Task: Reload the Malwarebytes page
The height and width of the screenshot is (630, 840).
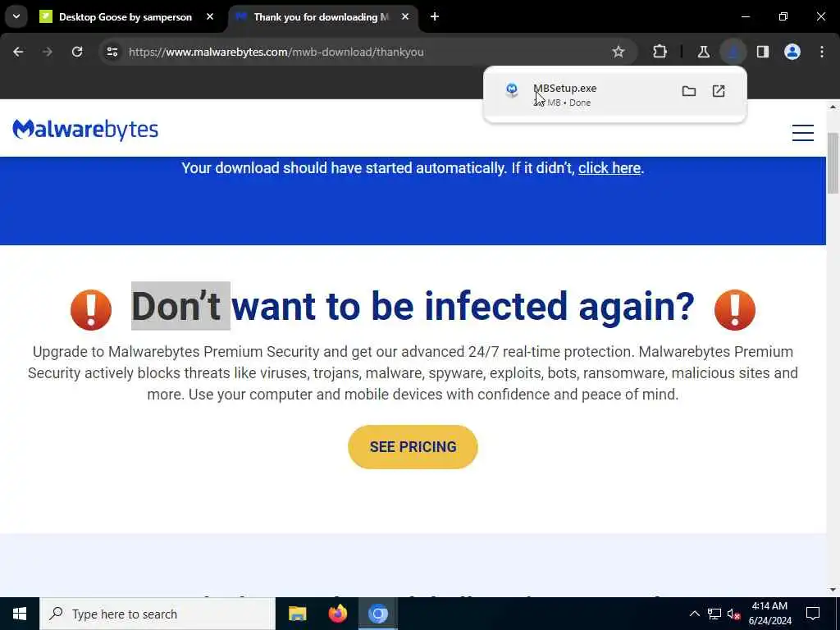Action: [77, 52]
